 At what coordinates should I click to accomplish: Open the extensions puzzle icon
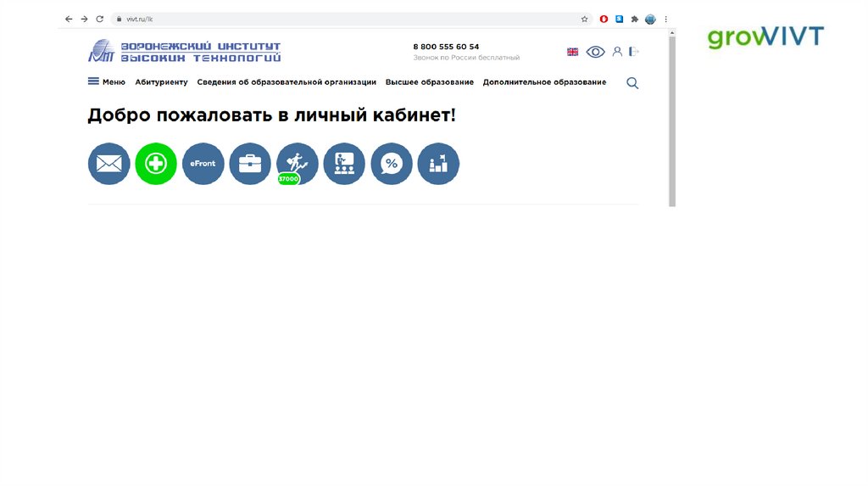coord(635,19)
